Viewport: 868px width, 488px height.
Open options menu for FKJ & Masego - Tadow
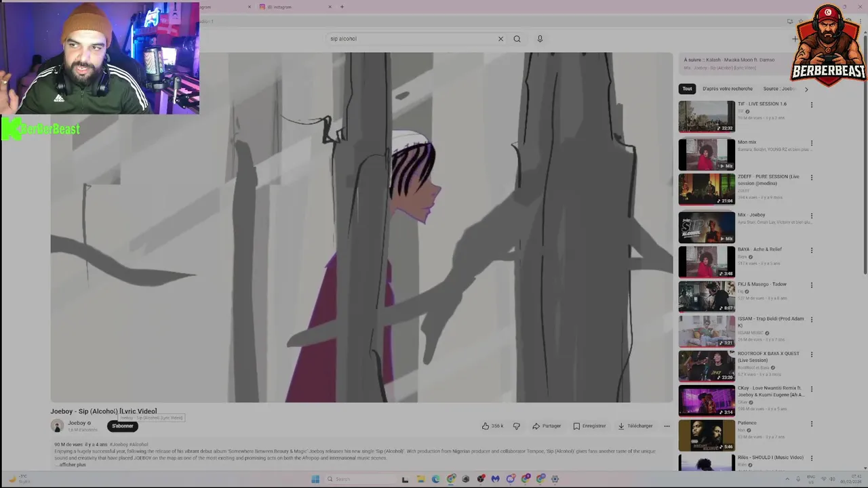(812, 285)
